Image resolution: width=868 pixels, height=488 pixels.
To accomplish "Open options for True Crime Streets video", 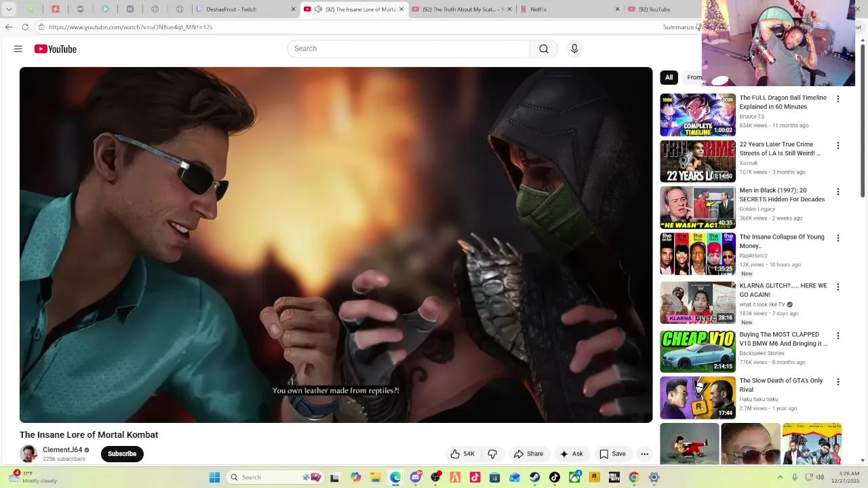I will [838, 146].
